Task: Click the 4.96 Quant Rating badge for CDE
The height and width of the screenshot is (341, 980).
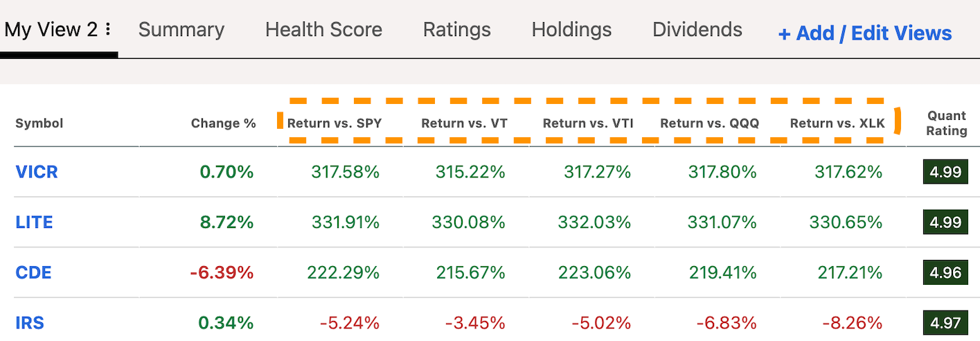Action: pyautogui.click(x=947, y=272)
